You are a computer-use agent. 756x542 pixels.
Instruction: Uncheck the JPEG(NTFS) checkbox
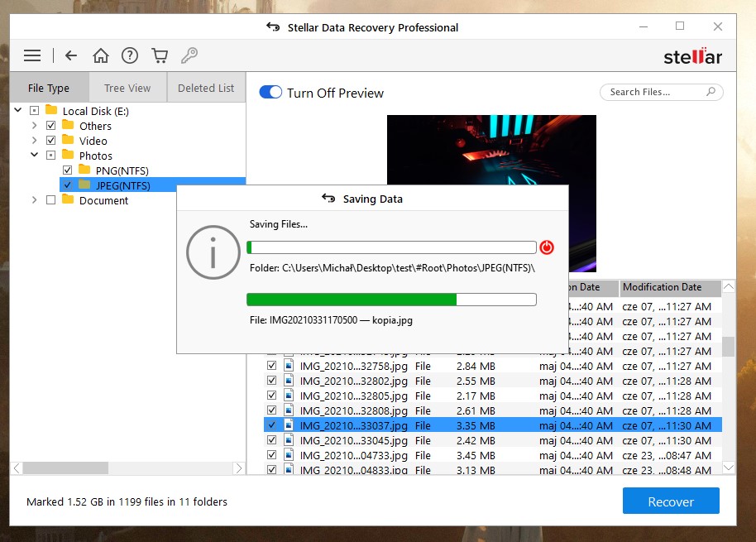(68, 185)
